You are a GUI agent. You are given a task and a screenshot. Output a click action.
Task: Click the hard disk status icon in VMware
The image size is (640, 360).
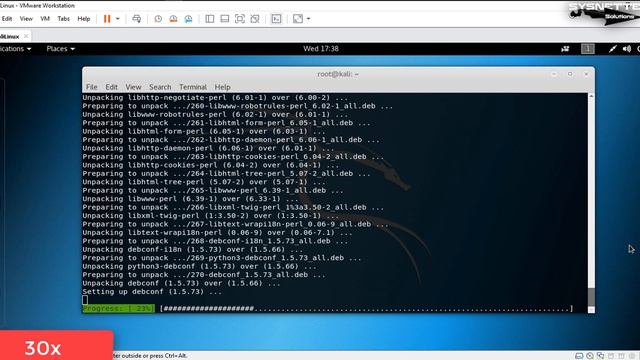click(579, 356)
